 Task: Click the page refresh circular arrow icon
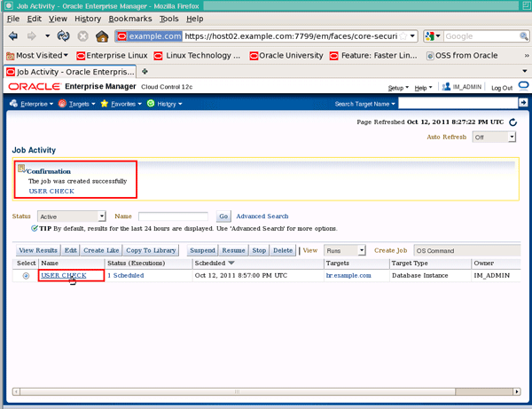click(x=512, y=122)
